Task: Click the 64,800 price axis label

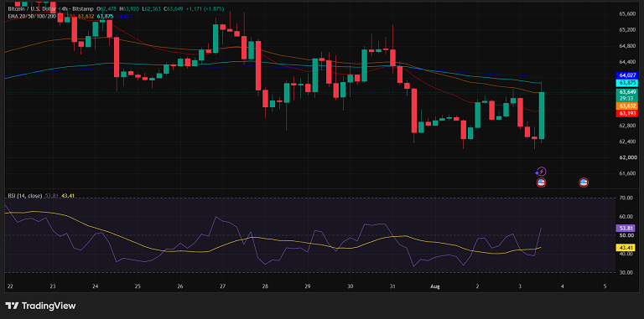Action: pos(627,46)
